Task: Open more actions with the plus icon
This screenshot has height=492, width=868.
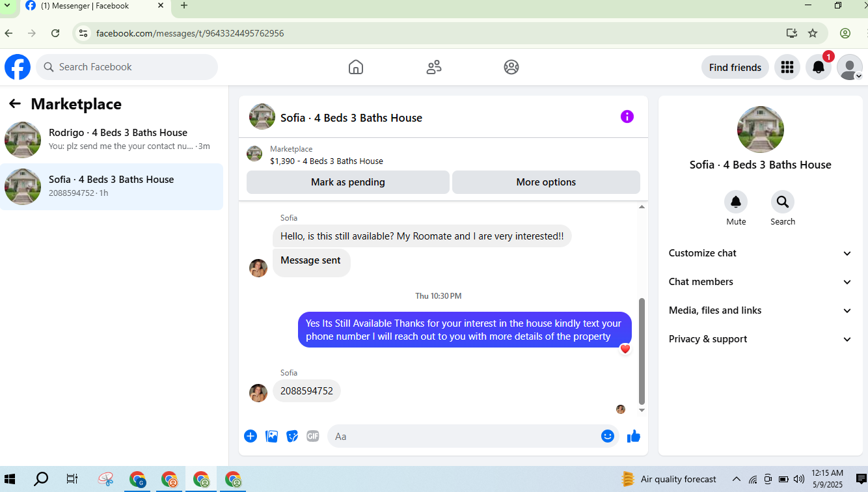Action: point(251,436)
